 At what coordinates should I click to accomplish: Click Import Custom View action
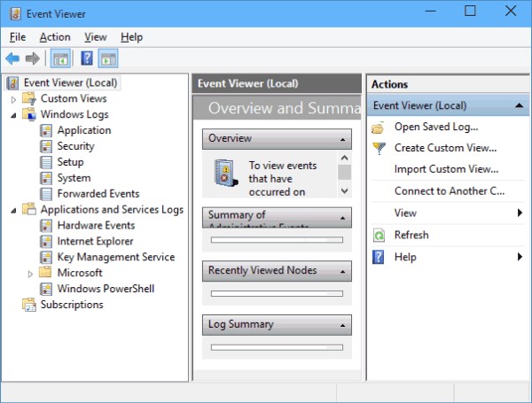click(x=446, y=169)
